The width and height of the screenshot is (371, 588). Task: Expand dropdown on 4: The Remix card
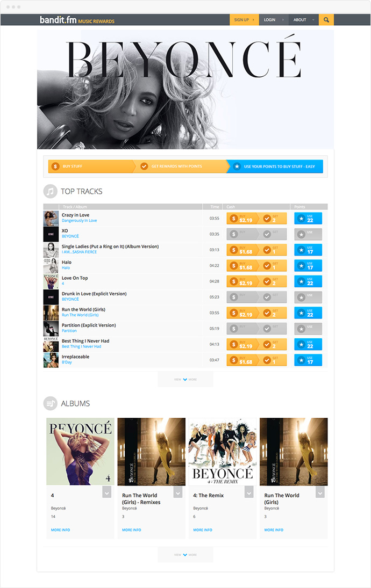tap(249, 492)
